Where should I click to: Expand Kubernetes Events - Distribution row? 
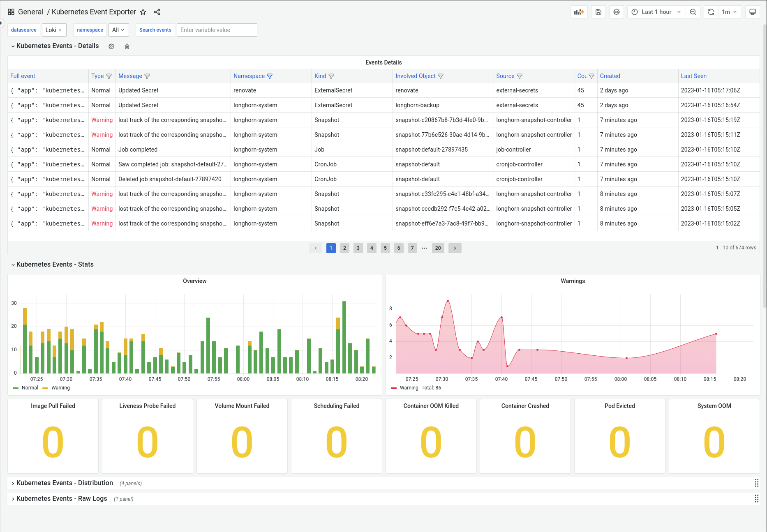tap(65, 483)
